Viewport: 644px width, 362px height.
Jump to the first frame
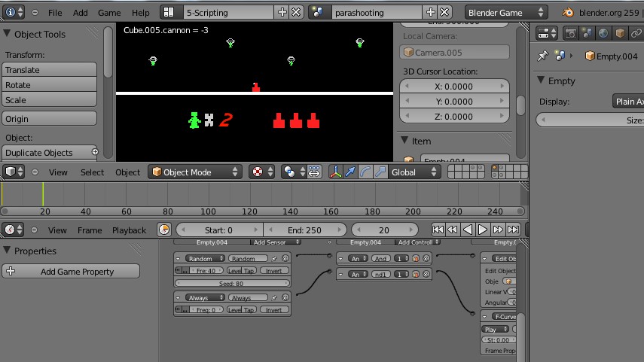pyautogui.click(x=438, y=230)
